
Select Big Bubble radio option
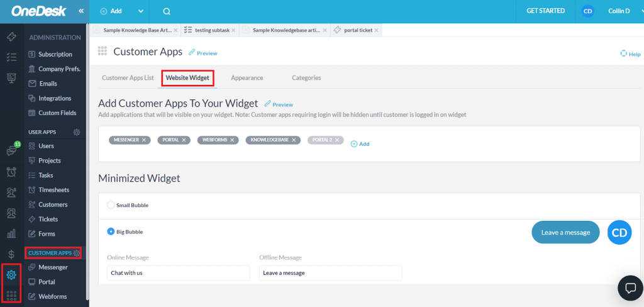point(111,232)
